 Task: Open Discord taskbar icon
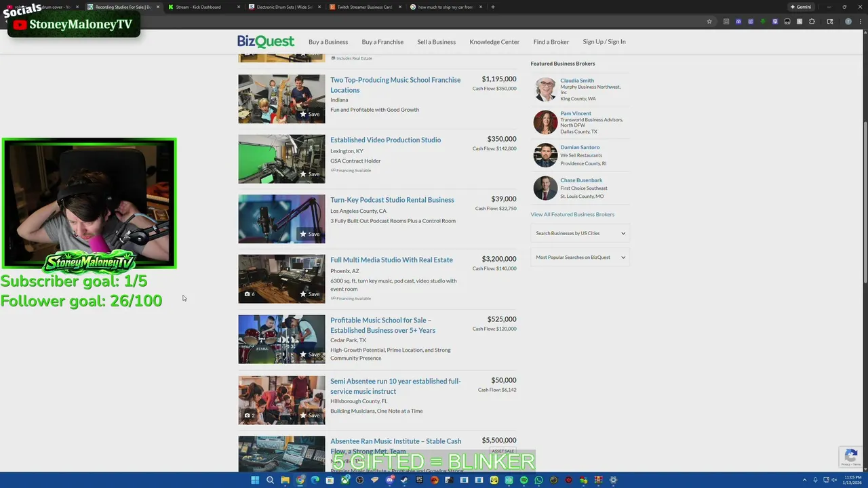coord(389,480)
